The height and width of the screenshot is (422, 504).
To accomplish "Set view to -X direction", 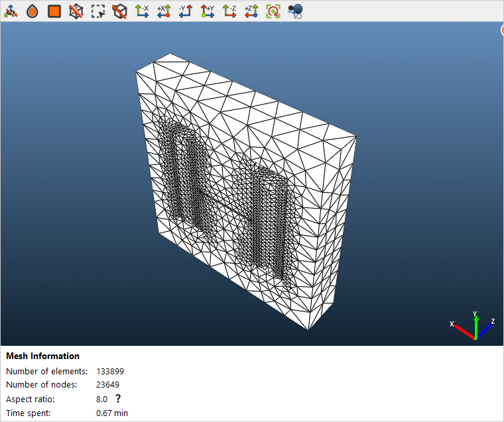I will click(x=142, y=11).
